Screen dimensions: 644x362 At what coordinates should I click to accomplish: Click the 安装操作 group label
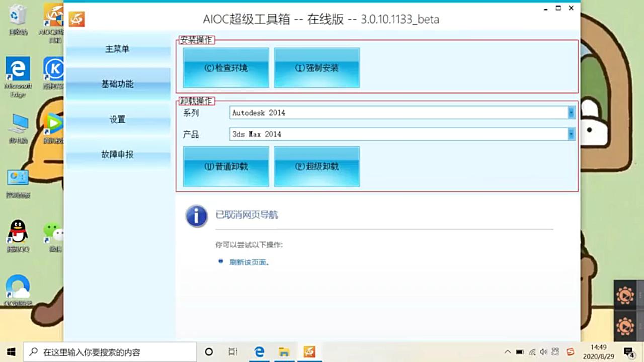(x=196, y=40)
